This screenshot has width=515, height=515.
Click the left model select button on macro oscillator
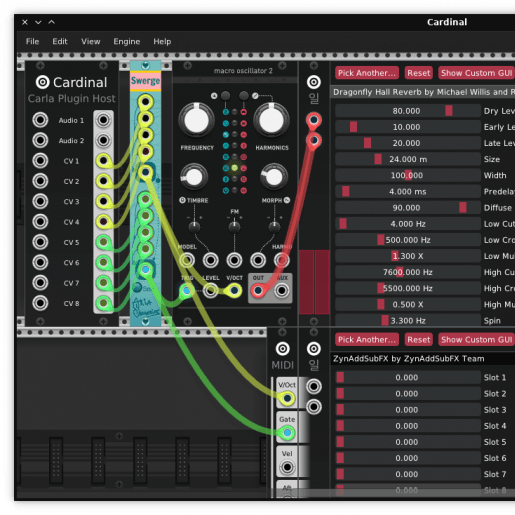[x=226, y=96]
